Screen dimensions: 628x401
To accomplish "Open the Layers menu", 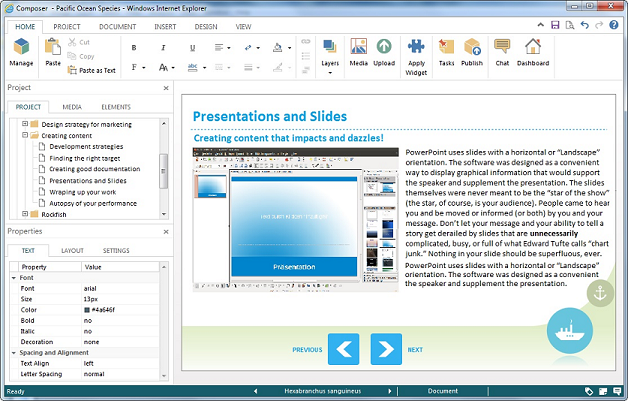I will coord(330,57).
